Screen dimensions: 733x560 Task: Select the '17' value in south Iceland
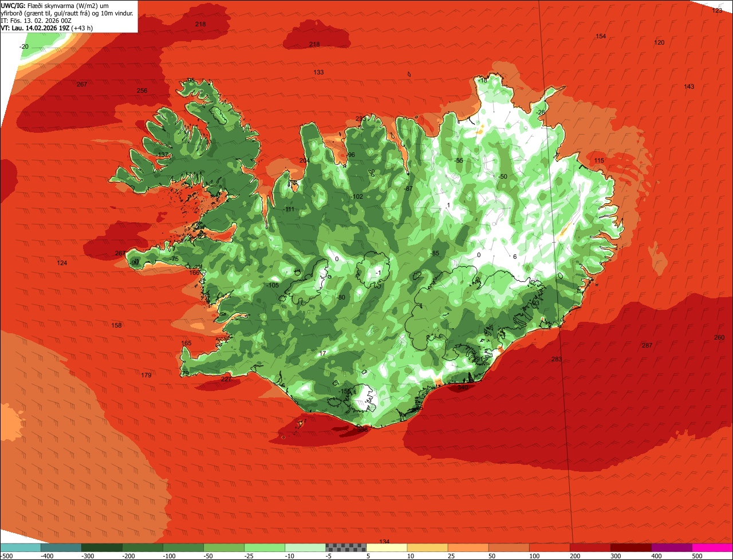click(x=323, y=353)
